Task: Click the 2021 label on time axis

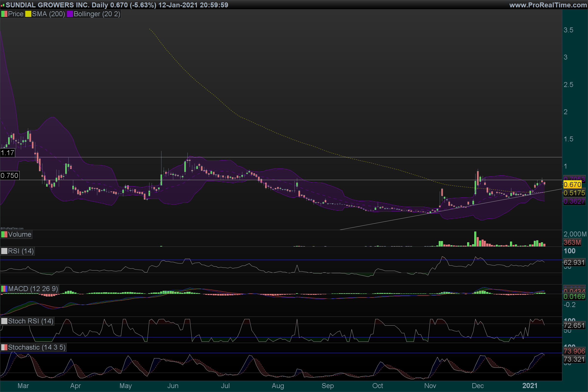Action: pyautogui.click(x=530, y=386)
